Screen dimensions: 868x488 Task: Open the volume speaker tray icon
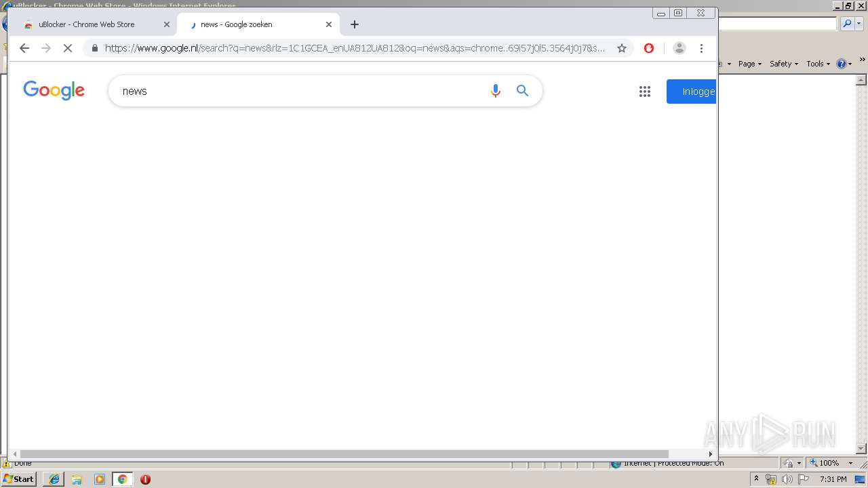click(787, 479)
